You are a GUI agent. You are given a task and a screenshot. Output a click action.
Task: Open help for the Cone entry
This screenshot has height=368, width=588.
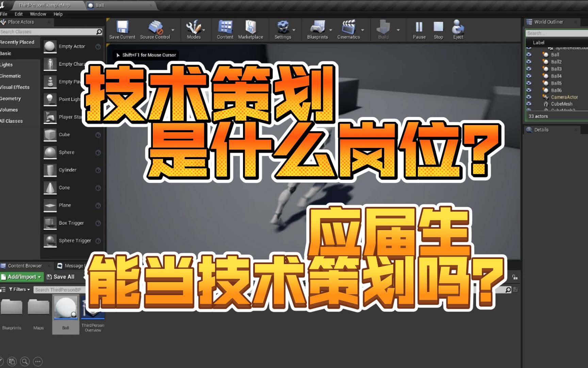pos(98,188)
